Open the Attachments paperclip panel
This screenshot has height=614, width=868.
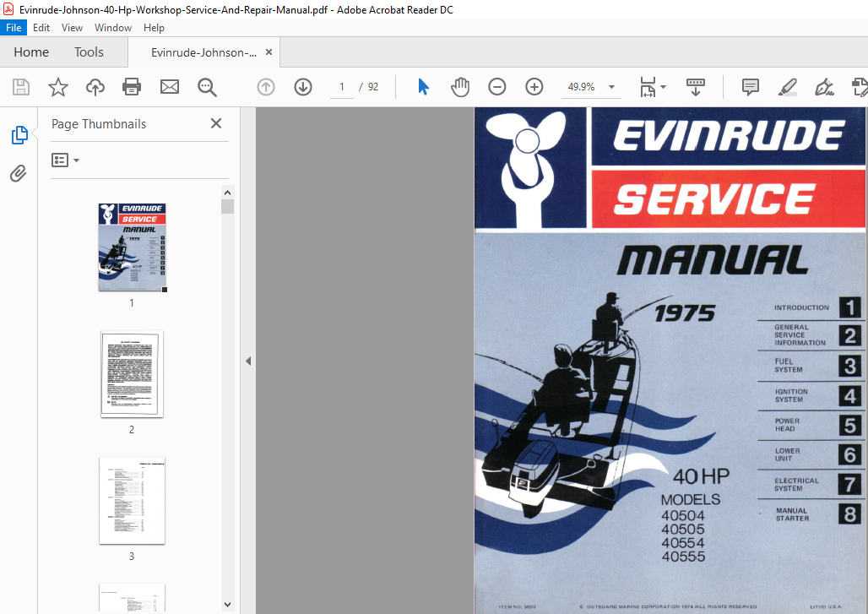tap(19, 173)
